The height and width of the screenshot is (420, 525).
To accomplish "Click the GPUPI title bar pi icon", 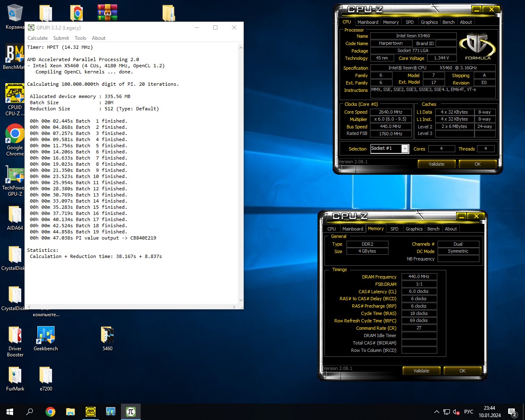I will [x=31, y=27].
